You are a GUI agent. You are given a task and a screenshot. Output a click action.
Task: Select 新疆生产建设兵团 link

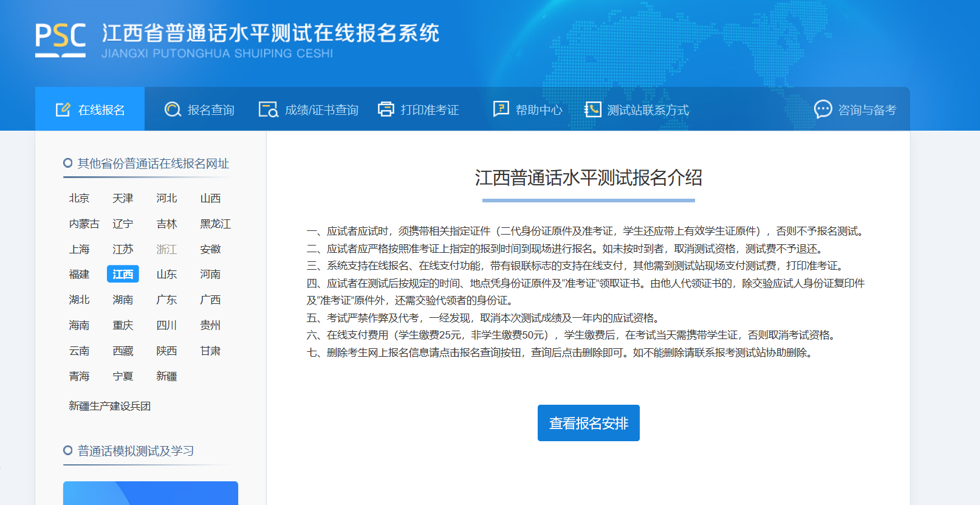[x=109, y=406]
